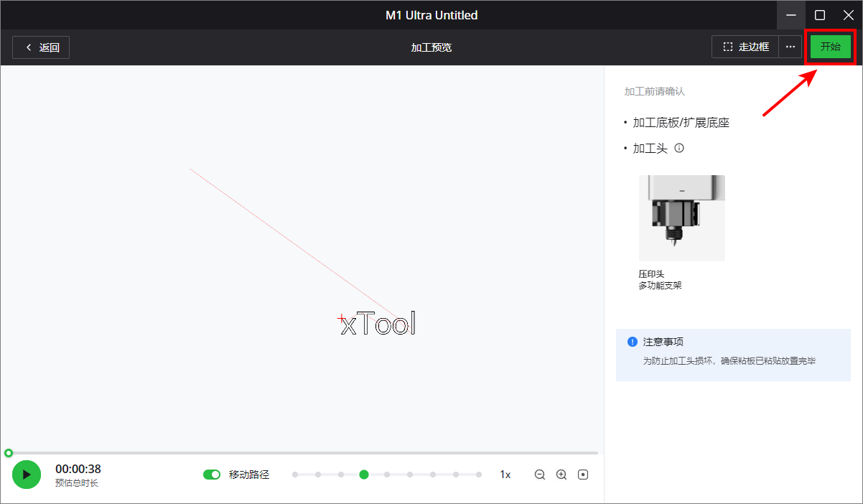Click the 1x speed label

coord(505,475)
